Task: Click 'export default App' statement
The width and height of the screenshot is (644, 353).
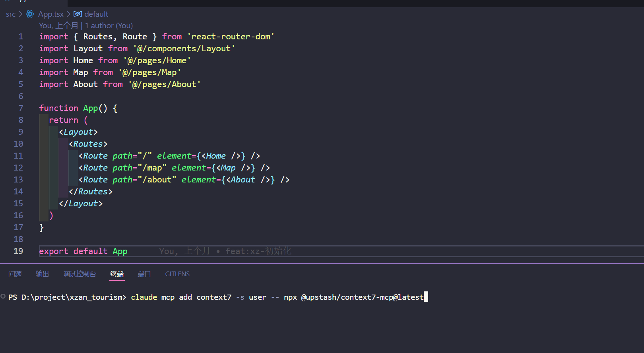Action: click(83, 251)
